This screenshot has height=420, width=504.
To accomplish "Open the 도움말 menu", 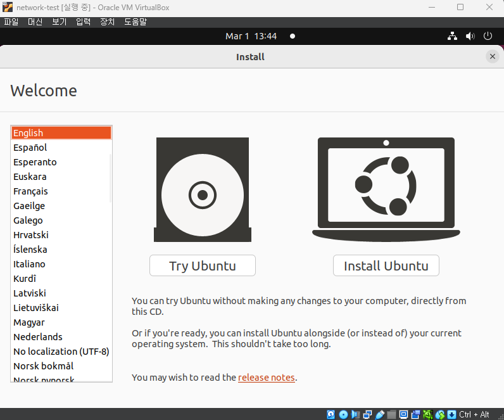I will pos(135,22).
